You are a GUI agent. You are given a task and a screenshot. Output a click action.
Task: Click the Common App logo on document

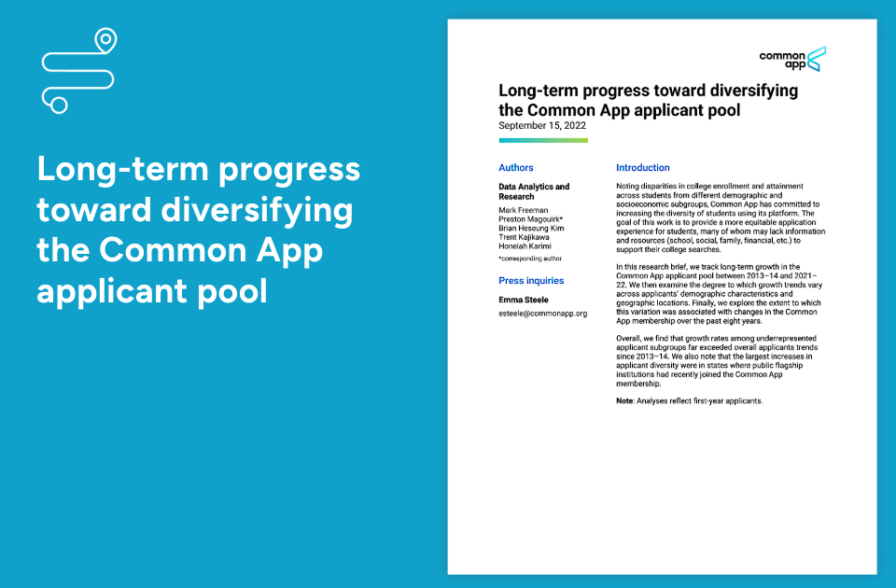(x=792, y=59)
